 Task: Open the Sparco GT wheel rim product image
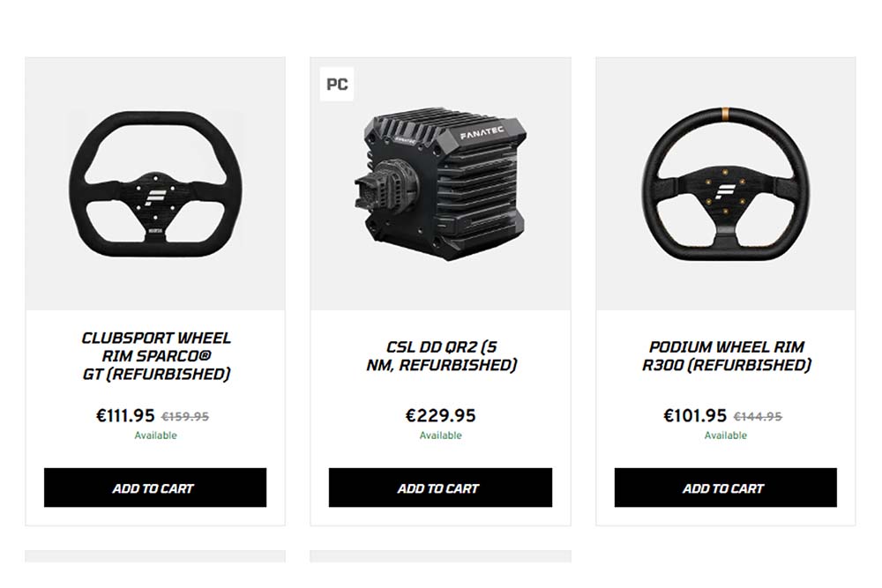tap(155, 183)
